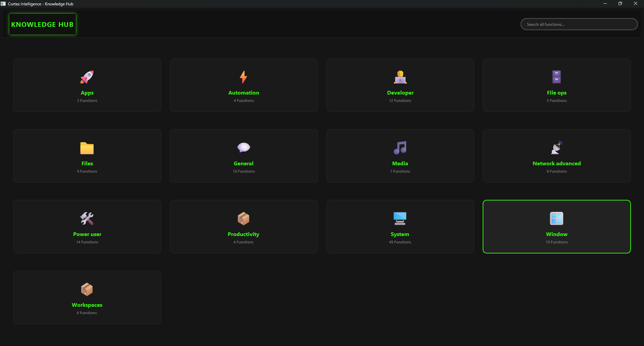The height and width of the screenshot is (346, 644).
Task: Open the General 10 Functions label
Action: point(244,171)
